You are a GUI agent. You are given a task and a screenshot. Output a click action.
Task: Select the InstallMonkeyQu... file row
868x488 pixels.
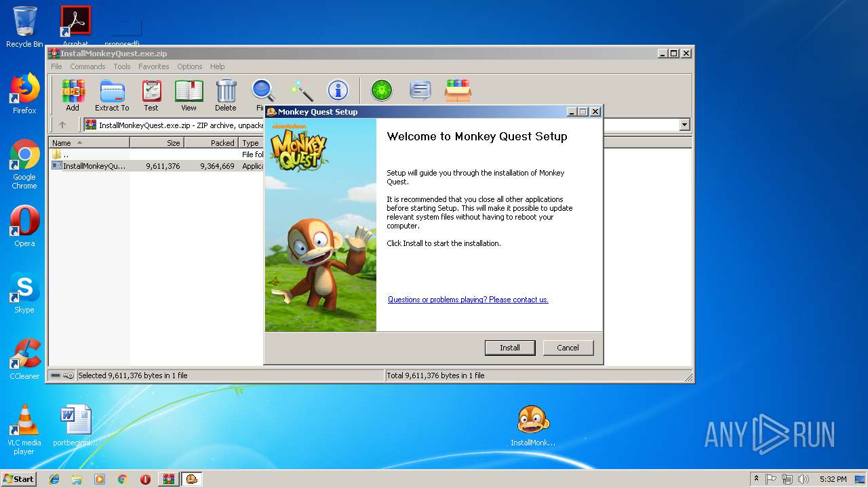pos(157,166)
